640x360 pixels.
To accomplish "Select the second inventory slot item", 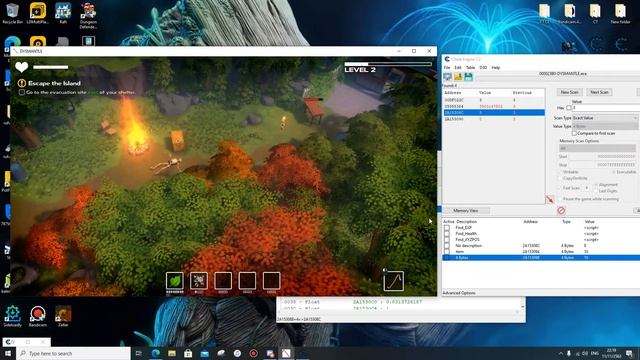I will click(x=199, y=281).
